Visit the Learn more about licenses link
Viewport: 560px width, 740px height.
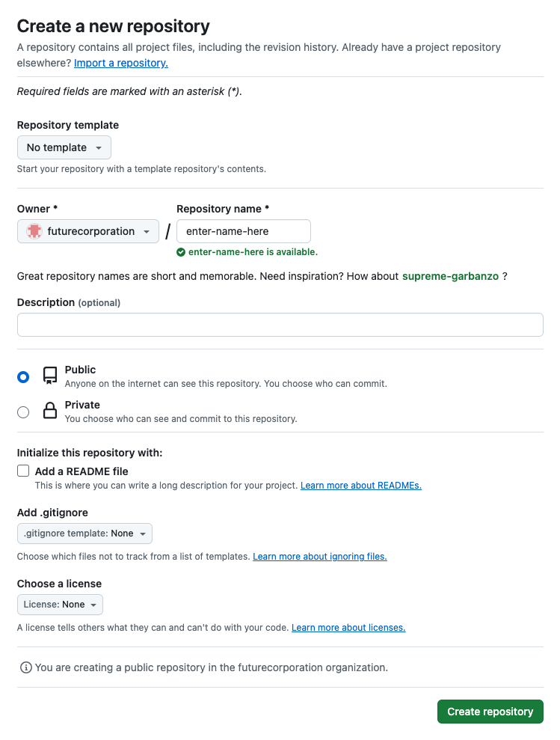348,628
